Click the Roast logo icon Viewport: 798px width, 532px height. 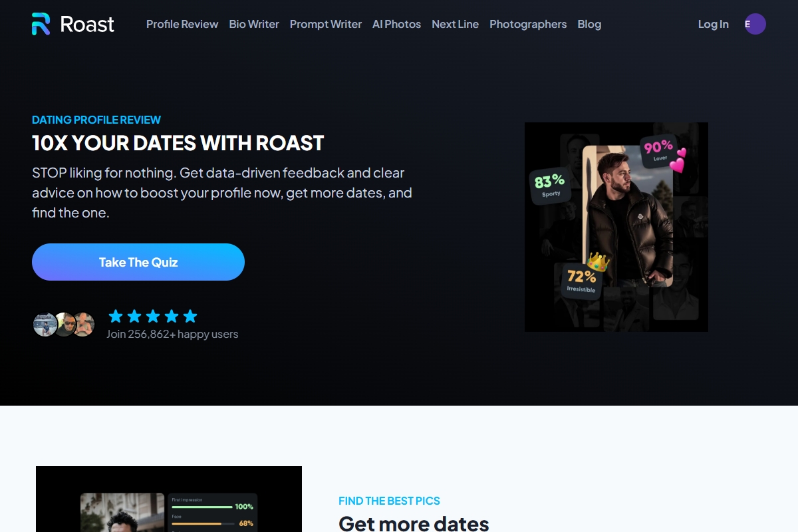point(41,24)
